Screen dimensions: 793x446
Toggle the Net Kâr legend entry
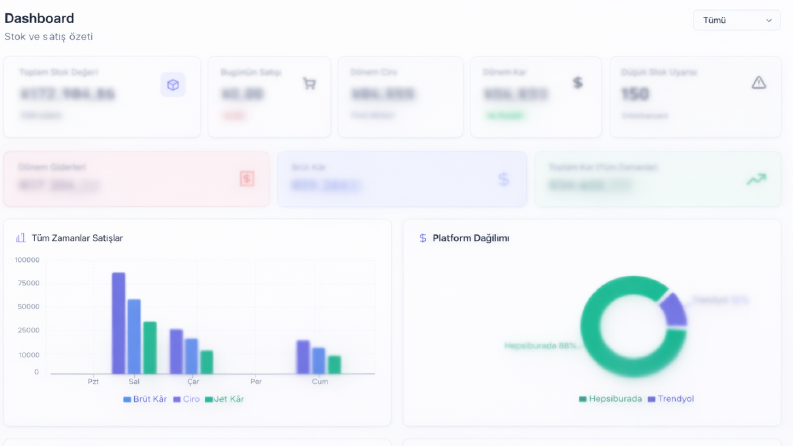(x=225, y=399)
